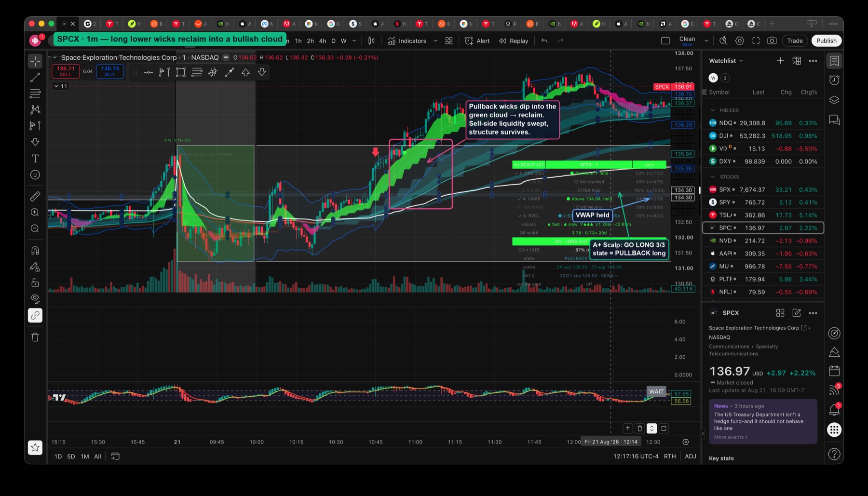The width and height of the screenshot is (868, 496).
Task: Open the Indicators dialog
Action: pyautogui.click(x=407, y=41)
